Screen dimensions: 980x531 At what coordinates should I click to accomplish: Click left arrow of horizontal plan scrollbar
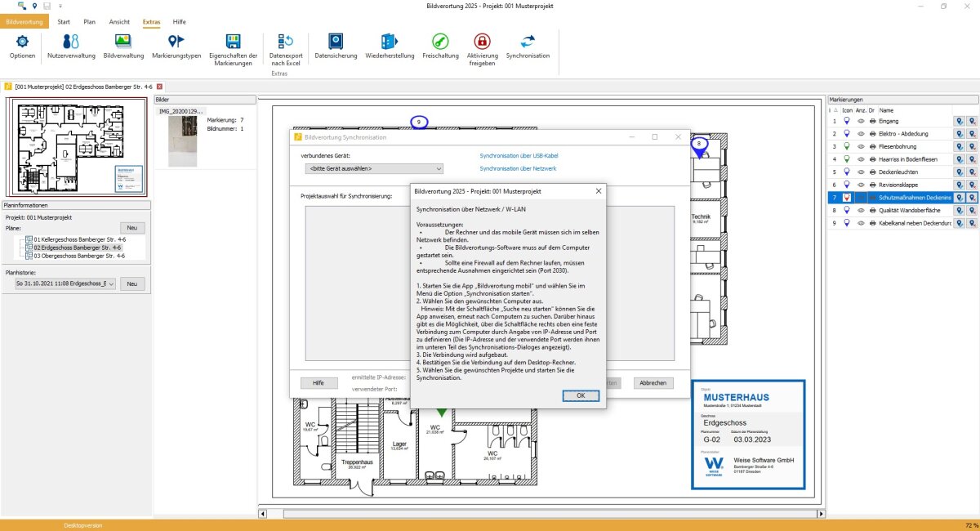tap(262, 514)
